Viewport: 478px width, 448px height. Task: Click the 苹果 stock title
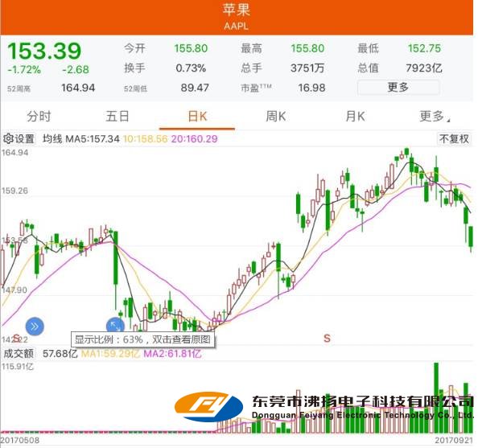coord(237,10)
